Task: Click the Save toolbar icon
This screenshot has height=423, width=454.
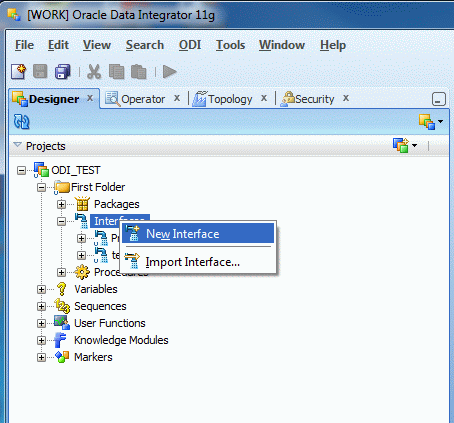Action: point(40,72)
